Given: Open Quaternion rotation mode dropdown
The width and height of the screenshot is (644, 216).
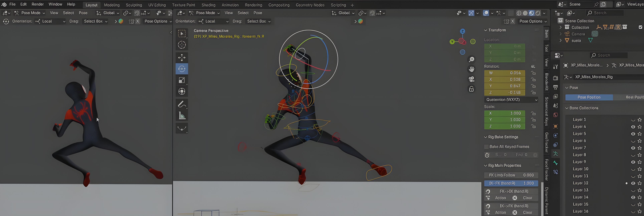Looking at the screenshot, I should click(x=511, y=100).
